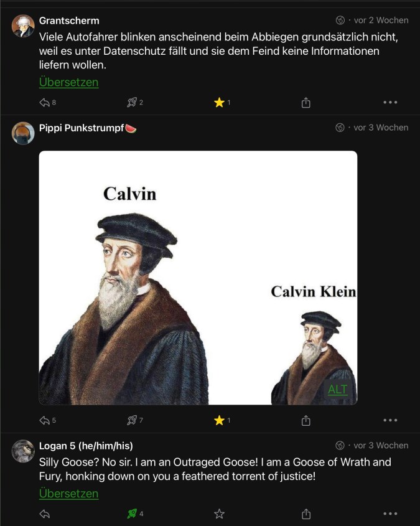Screen dimensions: 420x526
Task: Click Übersetzen under Logan 5's post
Action: (x=68, y=494)
